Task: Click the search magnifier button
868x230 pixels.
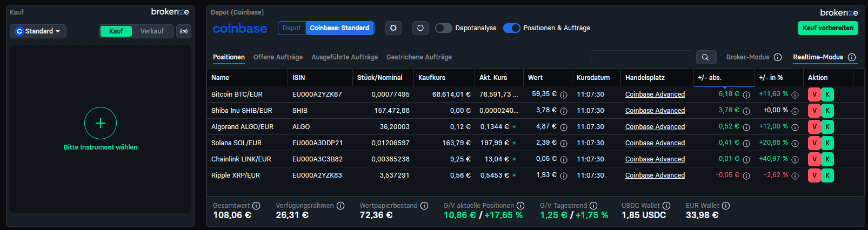Action: click(705, 57)
